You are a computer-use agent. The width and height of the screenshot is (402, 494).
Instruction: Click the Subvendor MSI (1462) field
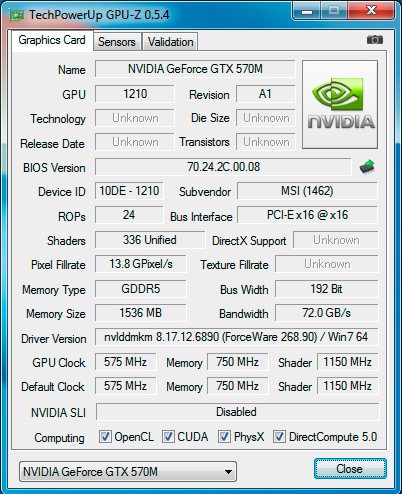(x=307, y=191)
